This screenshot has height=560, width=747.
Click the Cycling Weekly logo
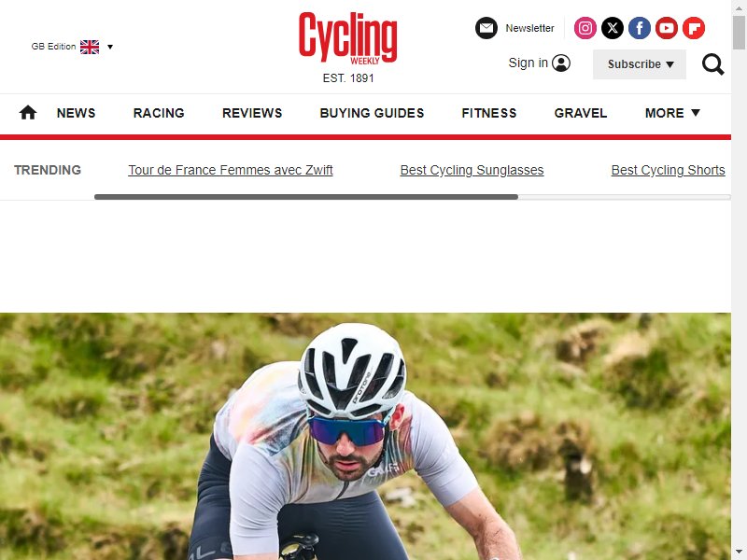pyautogui.click(x=347, y=39)
